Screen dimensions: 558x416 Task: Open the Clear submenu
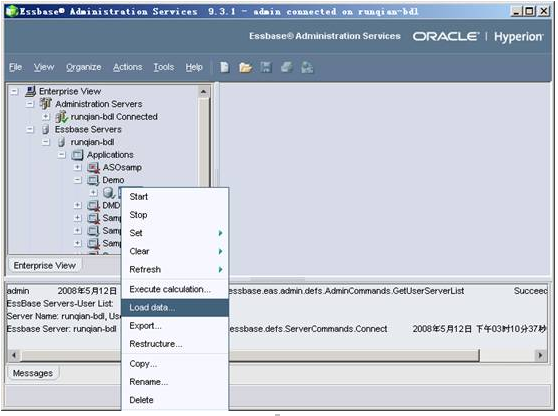[x=175, y=251]
